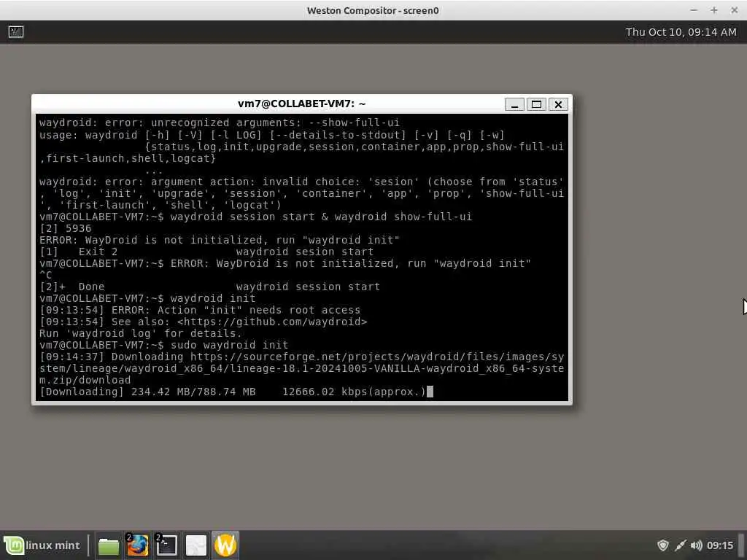This screenshot has height=560, width=747.
Task: Click the download progress '234.42 MB/788.74 MB' text
Action: tap(193, 392)
